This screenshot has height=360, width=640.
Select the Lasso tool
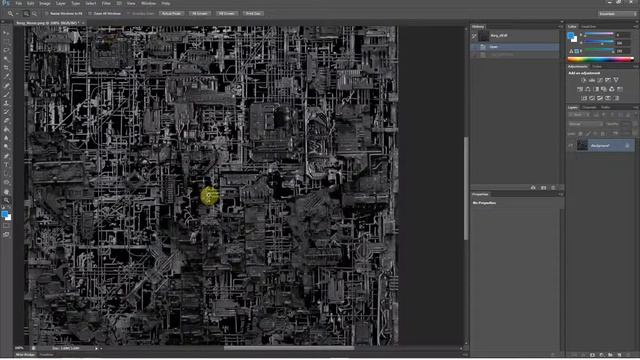tap(6, 50)
